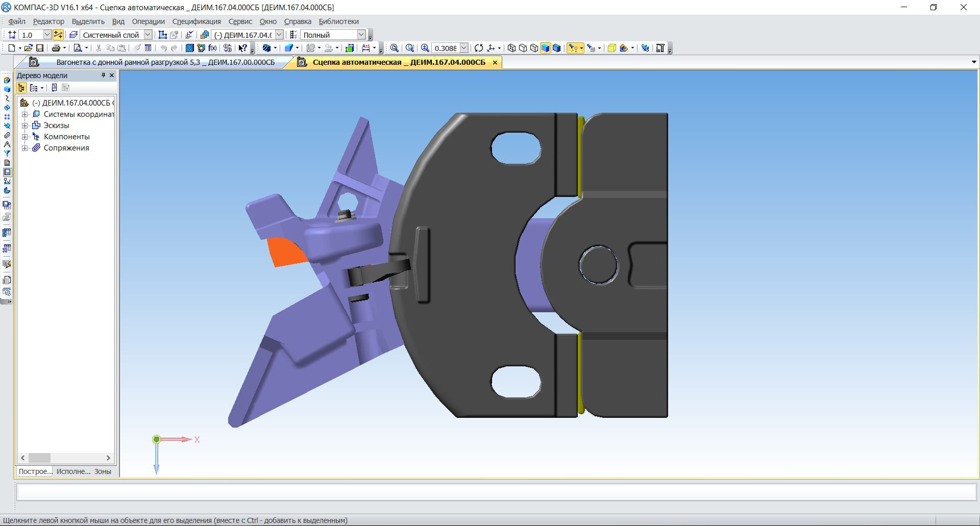Click the Rebuild rotate-arrows icon

(478, 48)
